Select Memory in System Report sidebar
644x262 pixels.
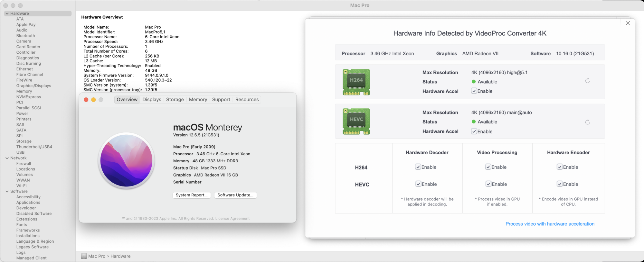pyautogui.click(x=24, y=91)
